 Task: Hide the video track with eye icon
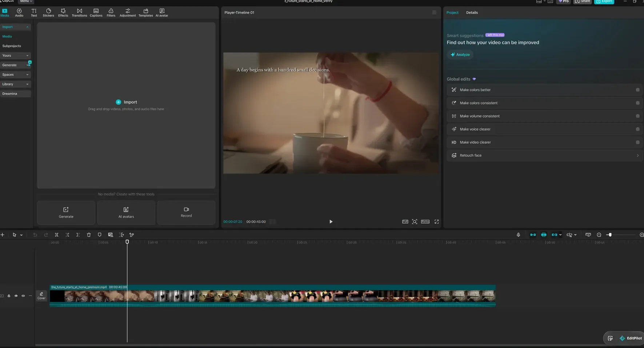click(x=16, y=296)
